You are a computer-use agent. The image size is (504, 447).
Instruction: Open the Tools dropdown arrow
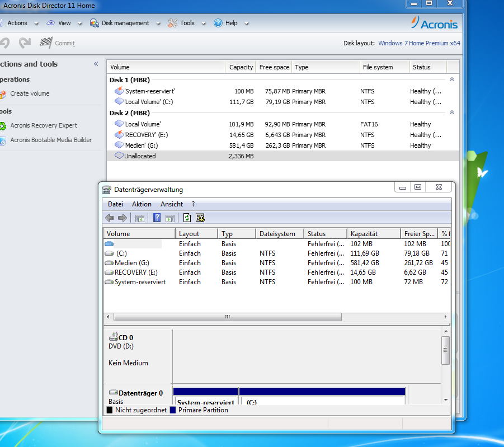(x=203, y=23)
